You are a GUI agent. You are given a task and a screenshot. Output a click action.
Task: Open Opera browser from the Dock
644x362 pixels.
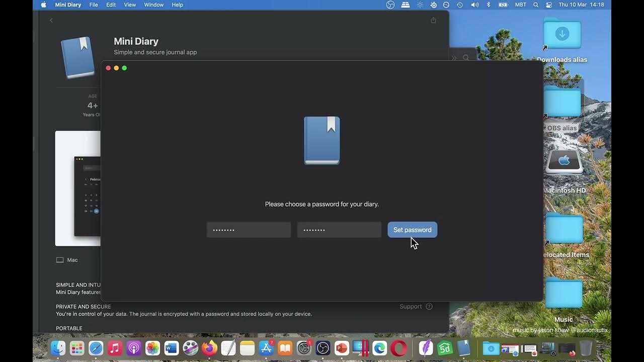tap(398, 348)
